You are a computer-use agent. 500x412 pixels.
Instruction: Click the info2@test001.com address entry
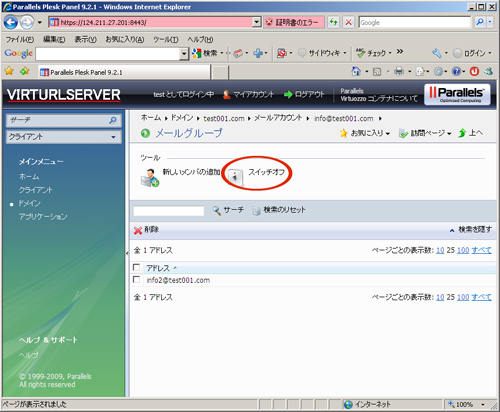coord(178,280)
